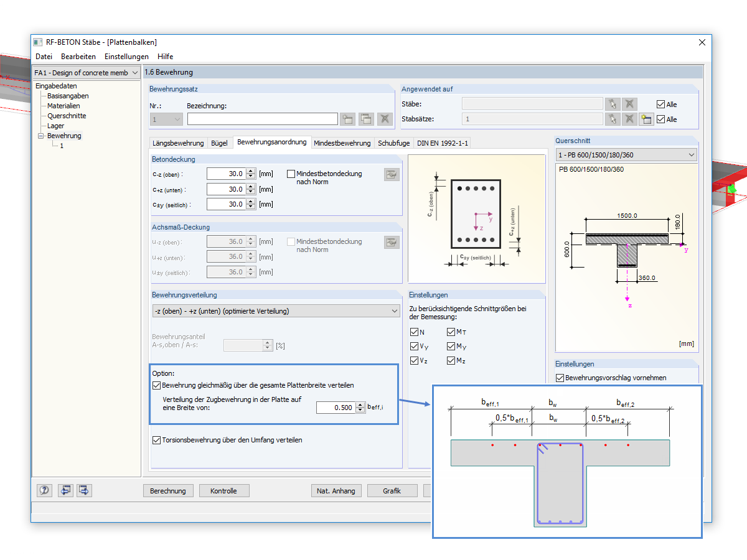Switch to the Mindestbewehrung tab
Viewport: 747px width, 560px height.
[x=342, y=143]
